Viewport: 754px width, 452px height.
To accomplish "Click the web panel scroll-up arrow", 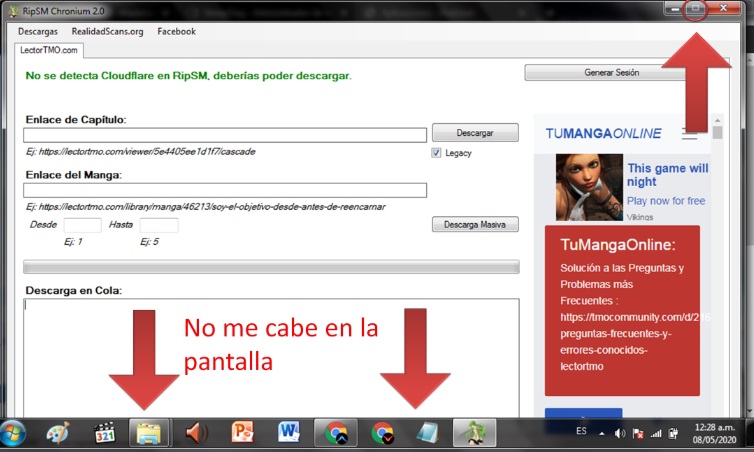I will (717, 120).
